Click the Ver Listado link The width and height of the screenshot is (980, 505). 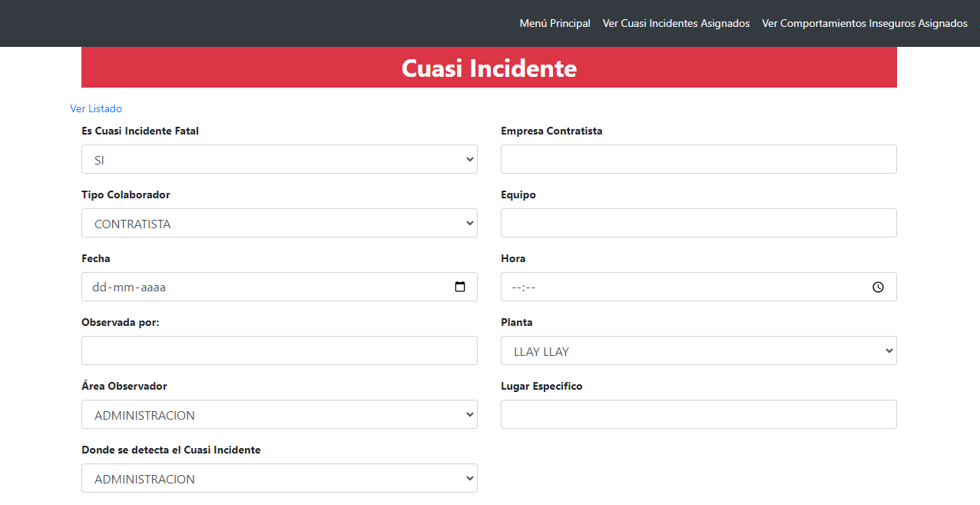pos(96,108)
